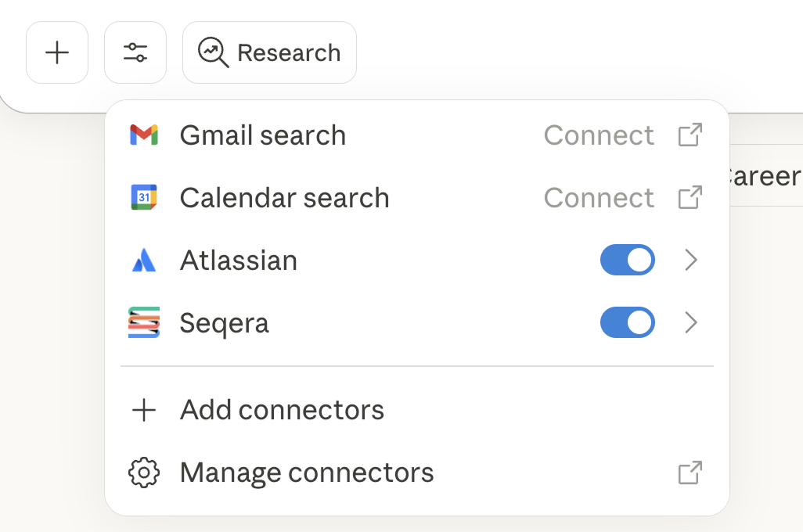Click Manage connectors external link icon
Screen dimensions: 803x532
[690, 473]
